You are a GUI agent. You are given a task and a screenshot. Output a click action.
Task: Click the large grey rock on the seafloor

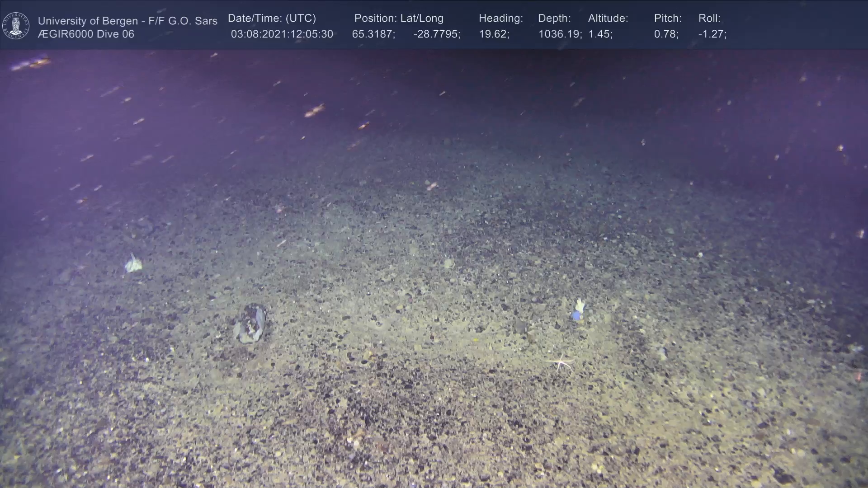point(250,324)
